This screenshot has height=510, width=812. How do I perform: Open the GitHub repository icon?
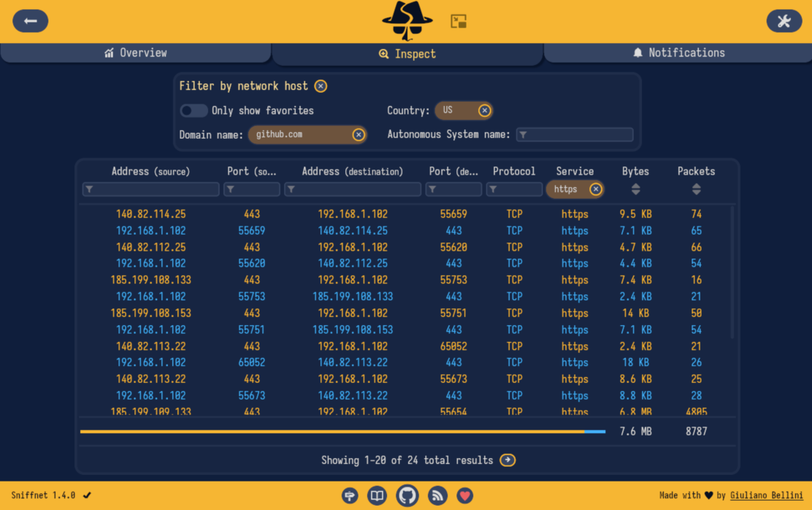[x=407, y=495]
